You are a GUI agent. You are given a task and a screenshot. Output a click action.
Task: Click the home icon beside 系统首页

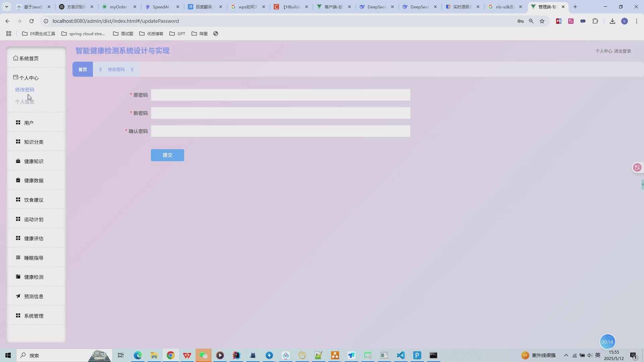coord(15,58)
